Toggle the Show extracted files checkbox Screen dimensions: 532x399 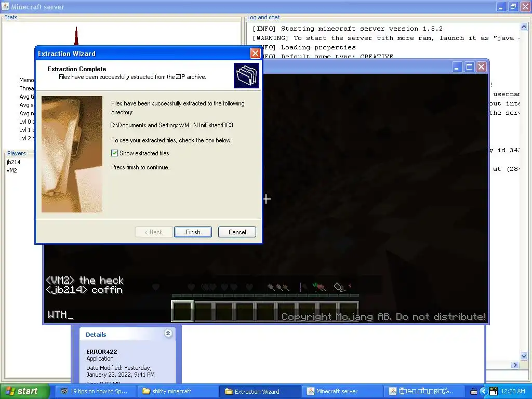(x=115, y=153)
